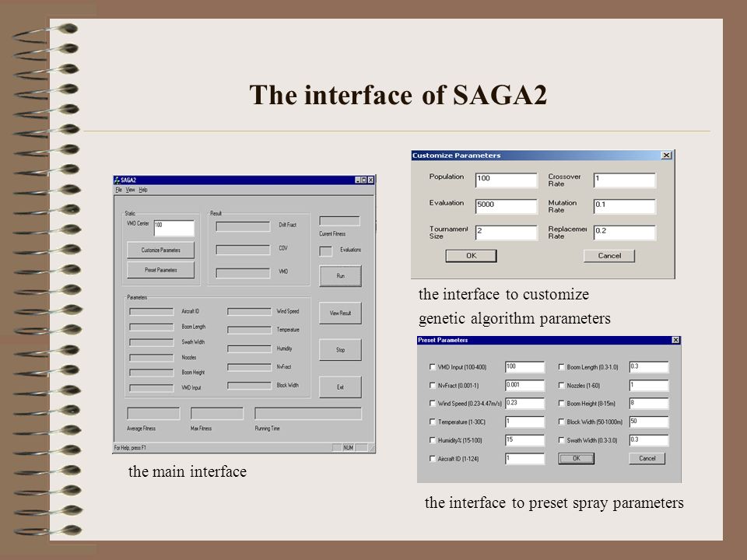Open the View menu
This screenshot has width=747, height=560.
(130, 190)
